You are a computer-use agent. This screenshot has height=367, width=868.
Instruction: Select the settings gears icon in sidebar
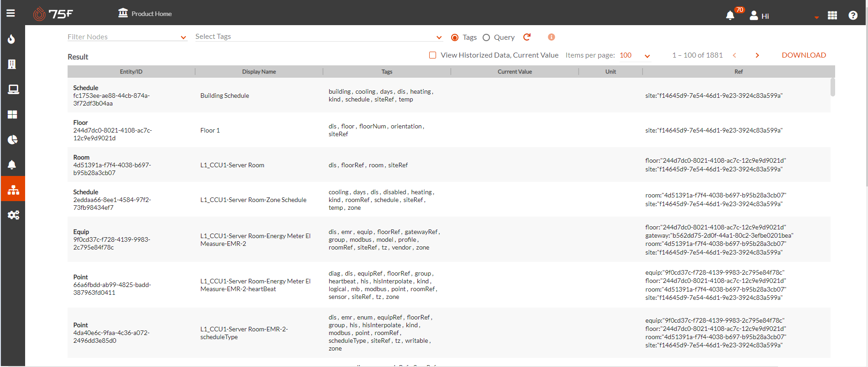[x=12, y=215]
